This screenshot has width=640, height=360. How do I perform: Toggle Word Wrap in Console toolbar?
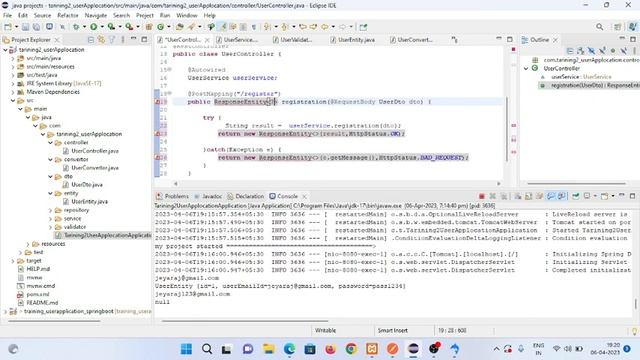pos(540,196)
